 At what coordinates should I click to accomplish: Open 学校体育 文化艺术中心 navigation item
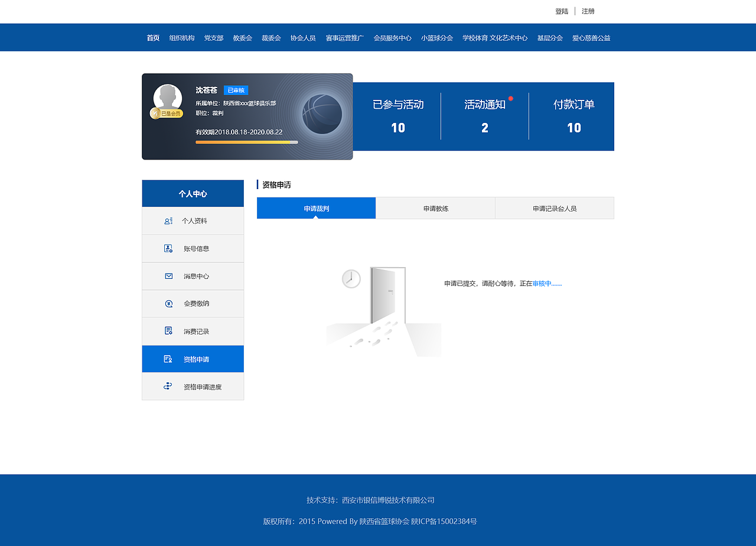(x=495, y=38)
